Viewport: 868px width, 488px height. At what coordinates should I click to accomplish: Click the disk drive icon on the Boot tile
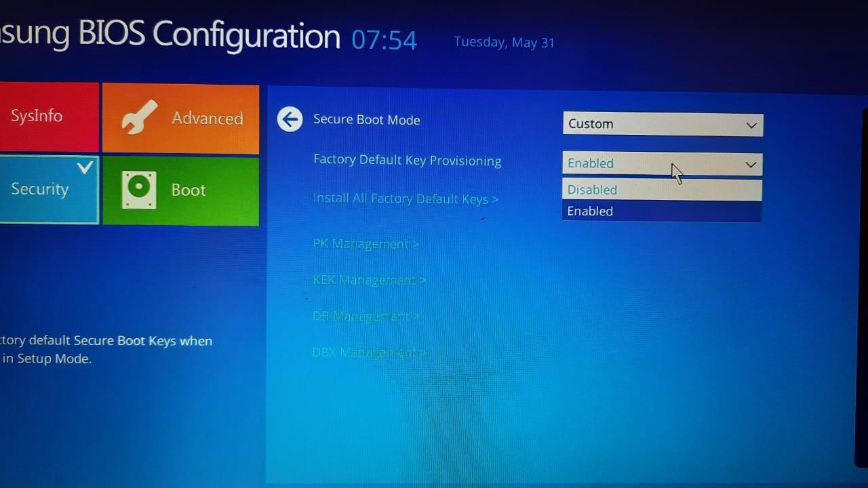tap(139, 189)
